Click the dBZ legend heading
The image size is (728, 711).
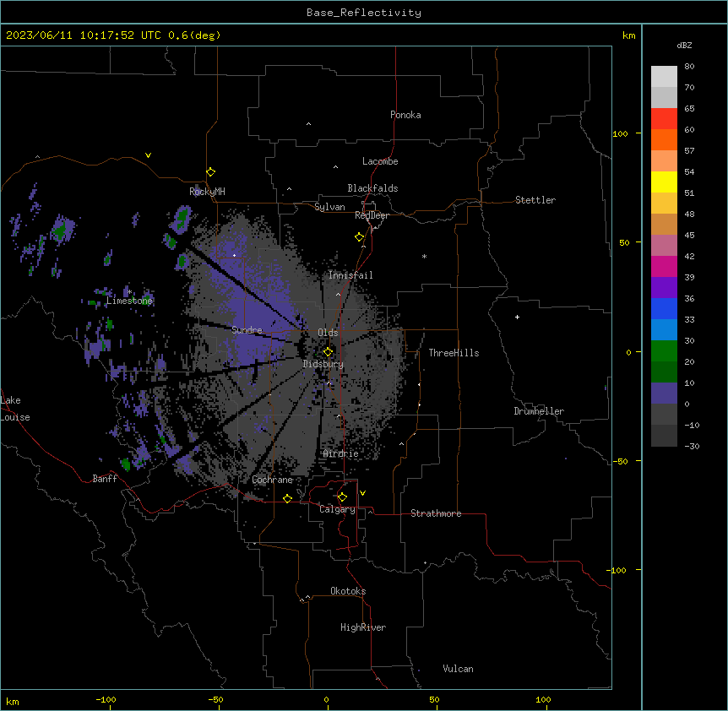point(684,45)
